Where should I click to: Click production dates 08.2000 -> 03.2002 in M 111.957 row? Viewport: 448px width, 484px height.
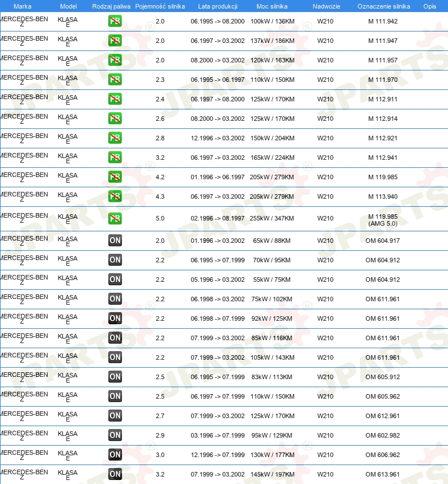coord(218,60)
